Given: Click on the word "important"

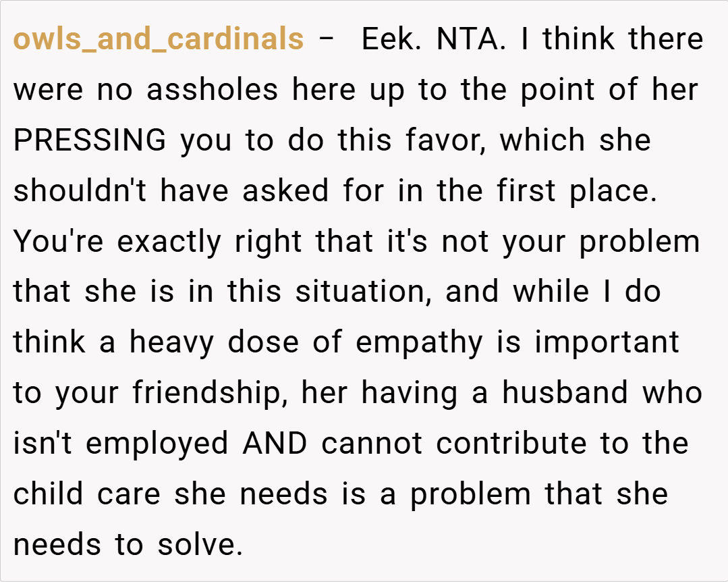Looking at the screenshot, I should coord(607,342).
